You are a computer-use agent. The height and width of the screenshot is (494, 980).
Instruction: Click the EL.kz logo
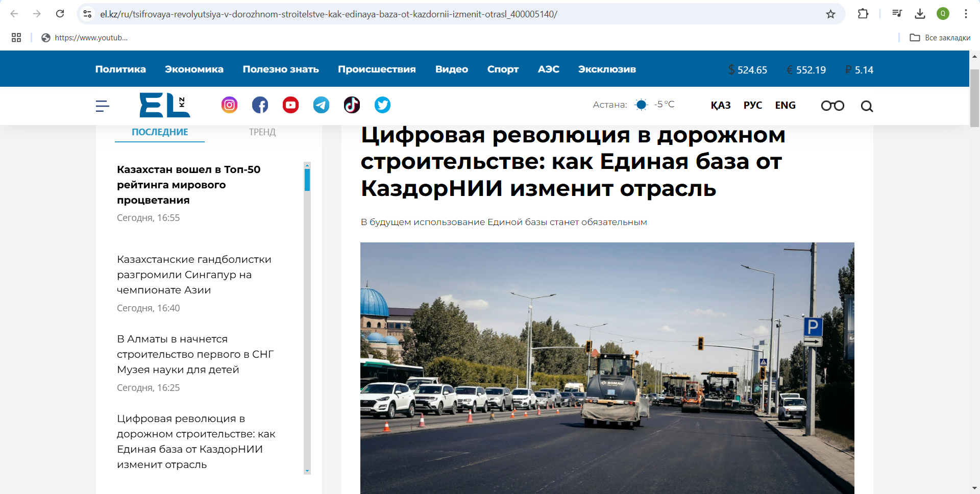pyautogui.click(x=165, y=105)
